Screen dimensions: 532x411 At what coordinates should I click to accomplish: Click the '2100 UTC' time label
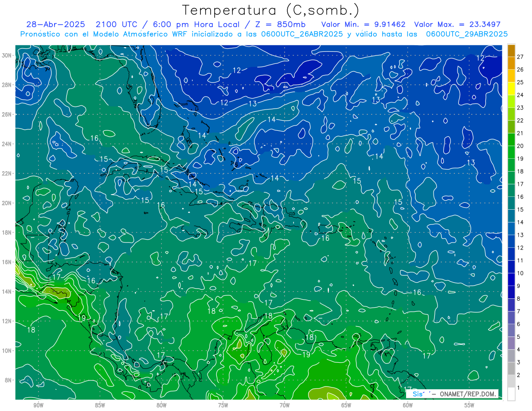click(x=117, y=24)
